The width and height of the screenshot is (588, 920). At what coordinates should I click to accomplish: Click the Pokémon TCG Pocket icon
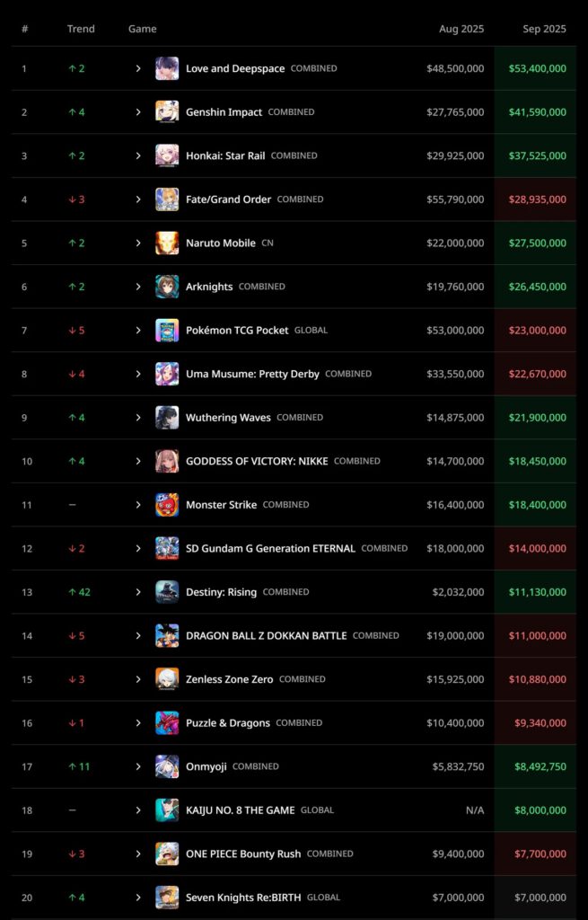pyautogui.click(x=167, y=331)
